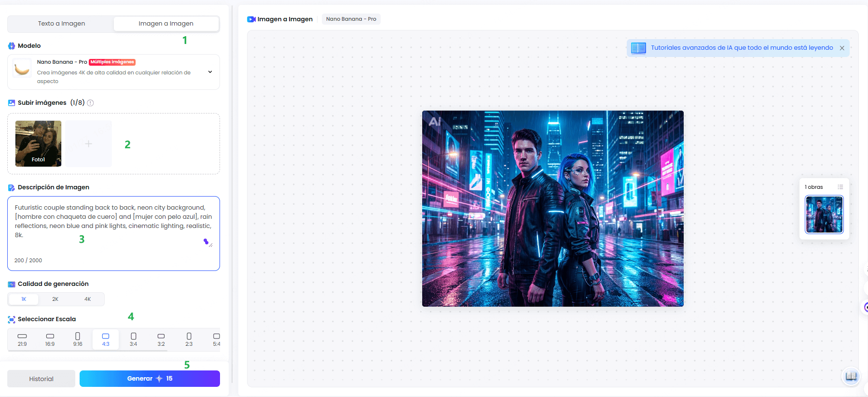This screenshot has width=868, height=397.
Task: Click the banana model icon
Action: (x=22, y=70)
